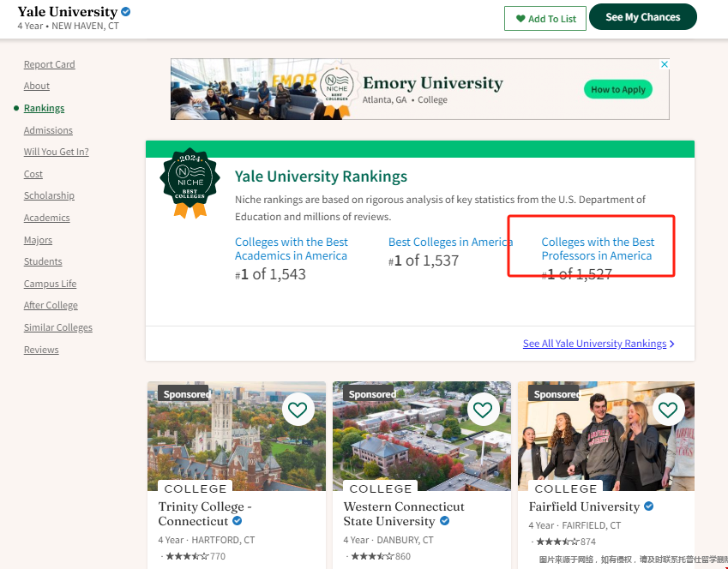Open Fairfield University students photo
Image resolution: width=728 pixels, height=569 pixels.
click(606, 436)
